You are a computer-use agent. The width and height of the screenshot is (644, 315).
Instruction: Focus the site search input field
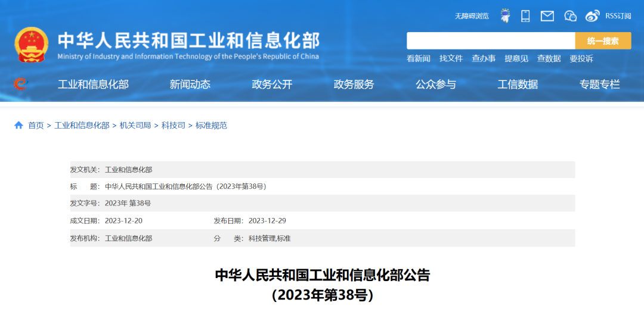tap(491, 40)
